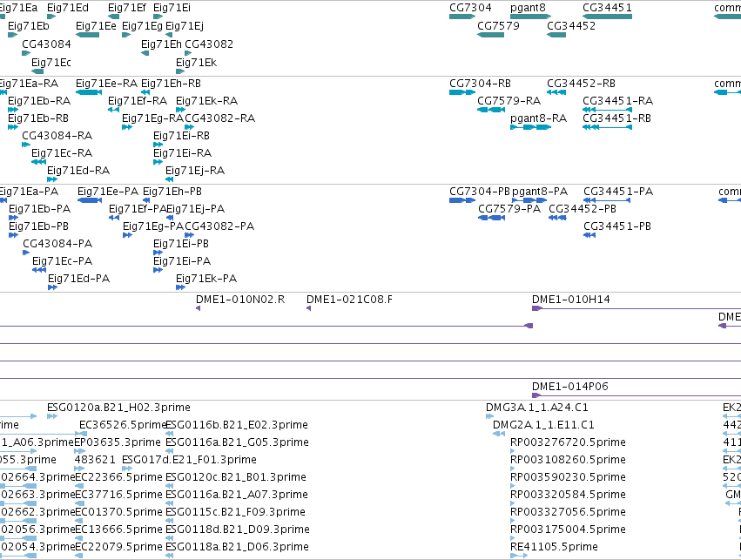The height and width of the screenshot is (560, 741).
Task: Click the Eig71Ej-RA transcript label
Action: tap(195, 171)
